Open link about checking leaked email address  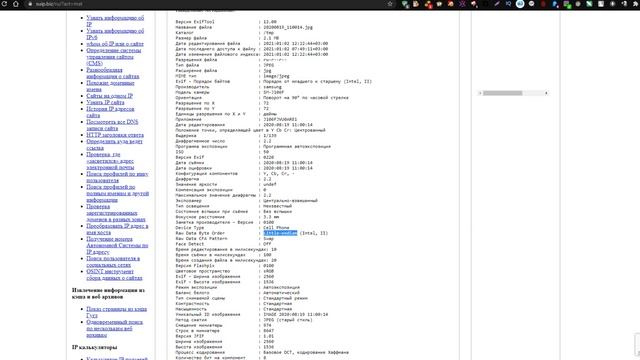111,161
